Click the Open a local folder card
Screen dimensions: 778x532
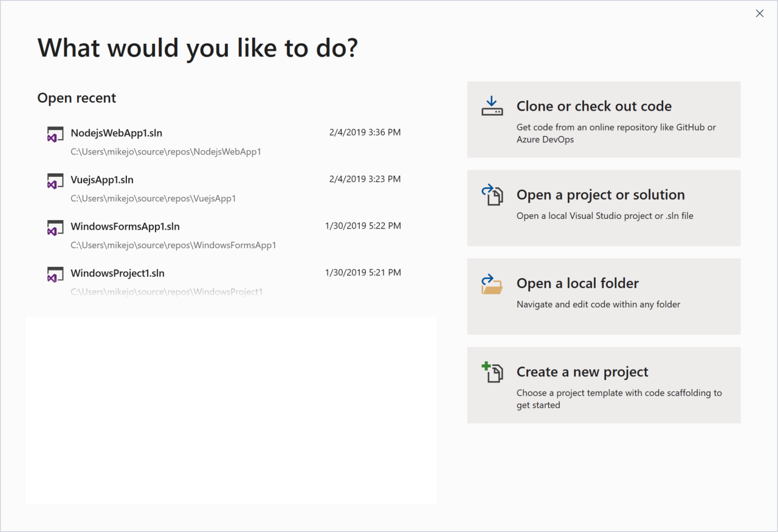pos(604,296)
